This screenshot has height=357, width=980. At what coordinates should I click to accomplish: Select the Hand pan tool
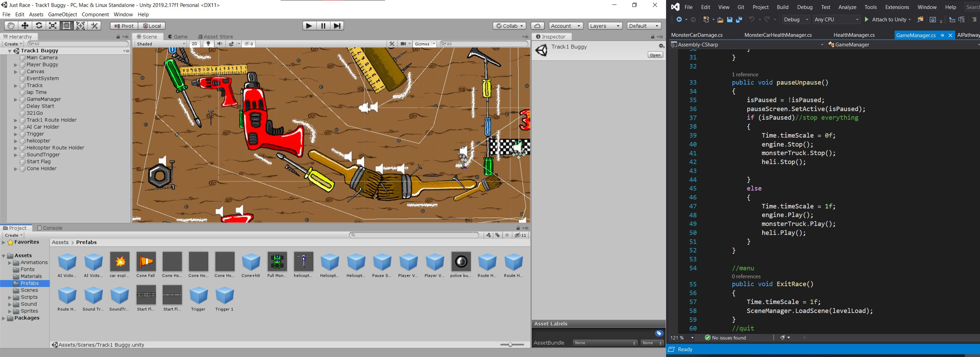[x=11, y=25]
